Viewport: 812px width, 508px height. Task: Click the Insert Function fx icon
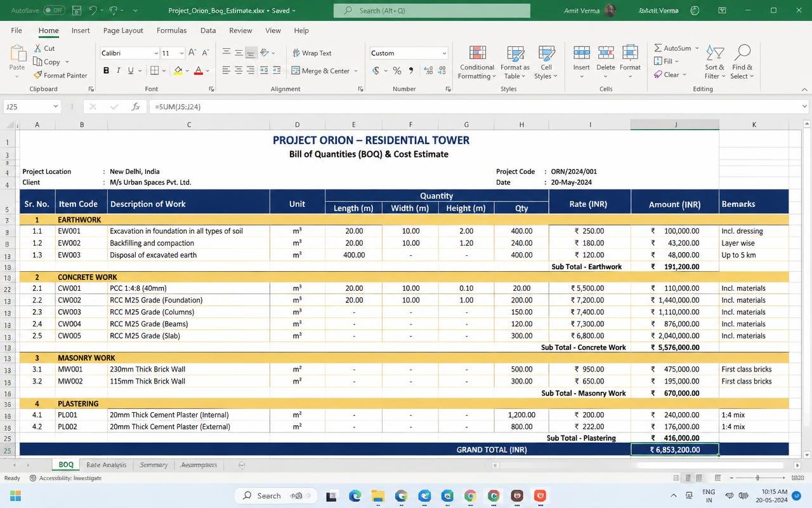pos(135,107)
